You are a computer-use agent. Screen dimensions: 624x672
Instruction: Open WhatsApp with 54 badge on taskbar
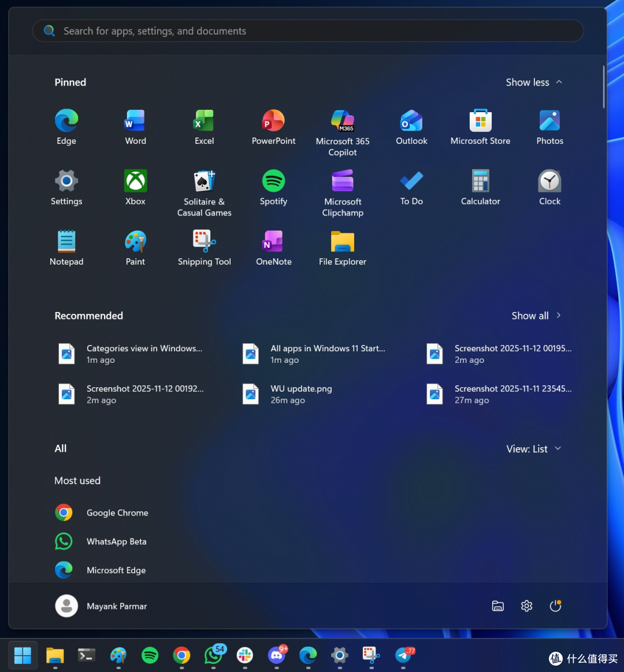coord(213,655)
